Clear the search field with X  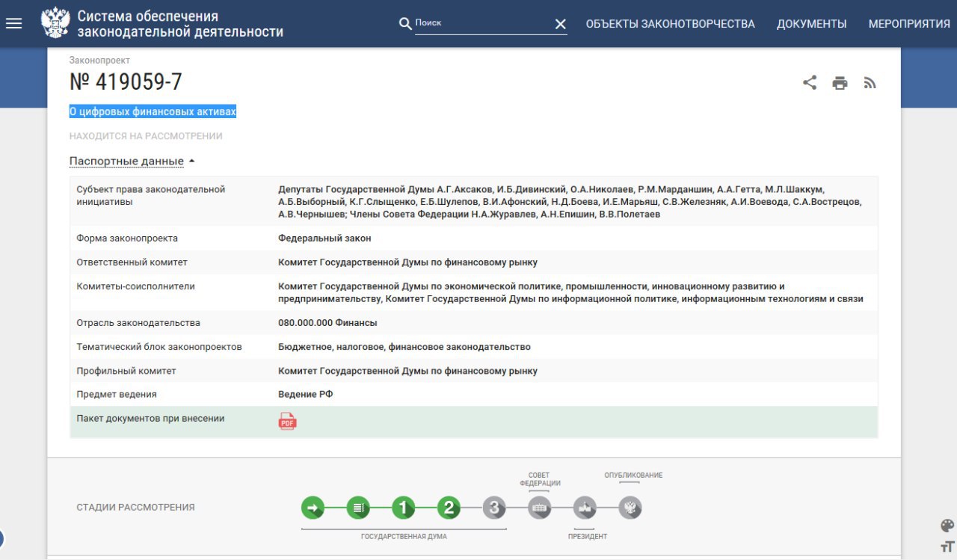560,24
